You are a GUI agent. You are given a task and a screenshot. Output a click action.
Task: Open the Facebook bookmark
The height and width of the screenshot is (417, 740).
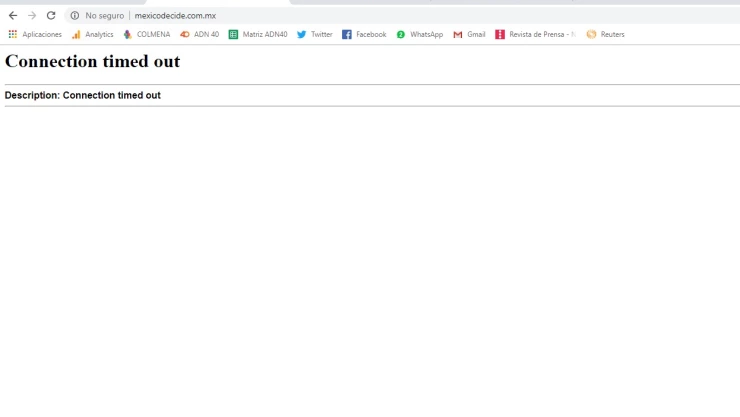(x=364, y=34)
